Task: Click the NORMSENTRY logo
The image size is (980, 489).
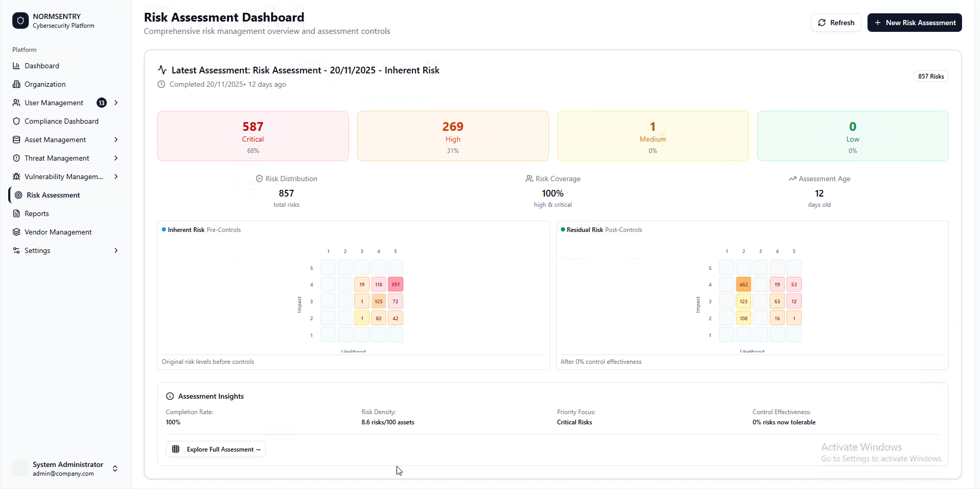Action: pos(21,21)
